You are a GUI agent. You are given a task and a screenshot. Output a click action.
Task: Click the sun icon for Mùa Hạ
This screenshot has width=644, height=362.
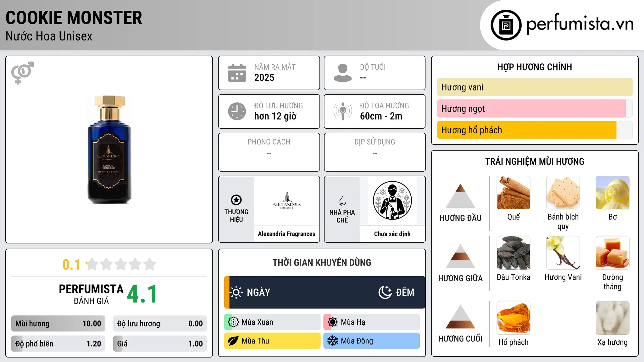pyautogui.click(x=332, y=322)
